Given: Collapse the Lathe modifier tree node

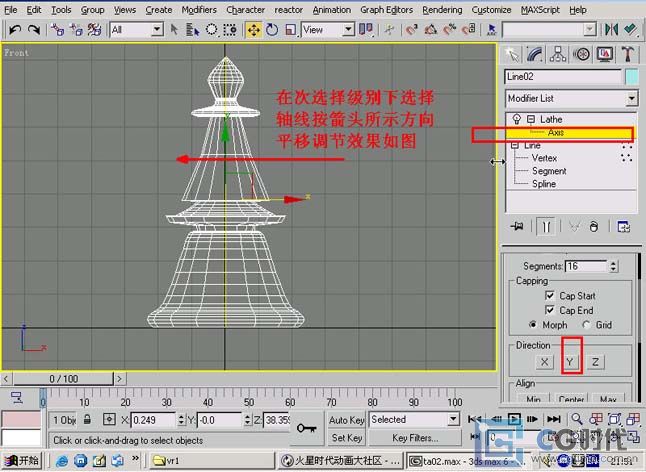Looking at the screenshot, I should pos(531,119).
